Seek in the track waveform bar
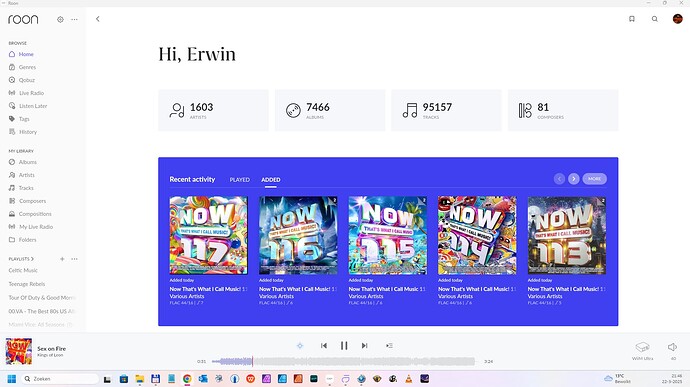Viewport: 690px width, 387px height. (343, 361)
